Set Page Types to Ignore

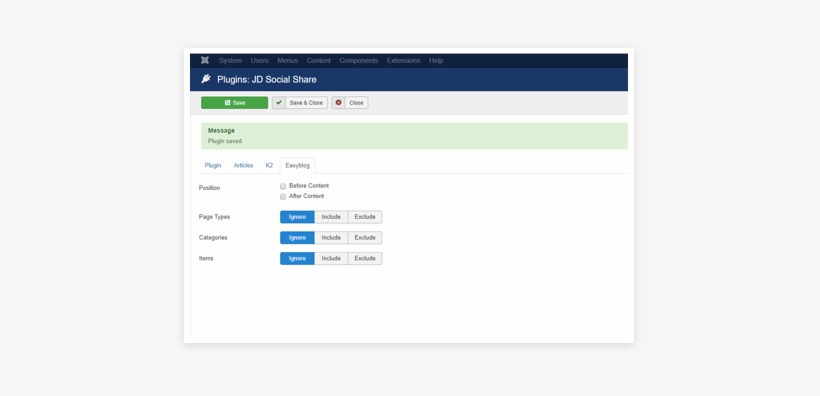[x=297, y=217]
